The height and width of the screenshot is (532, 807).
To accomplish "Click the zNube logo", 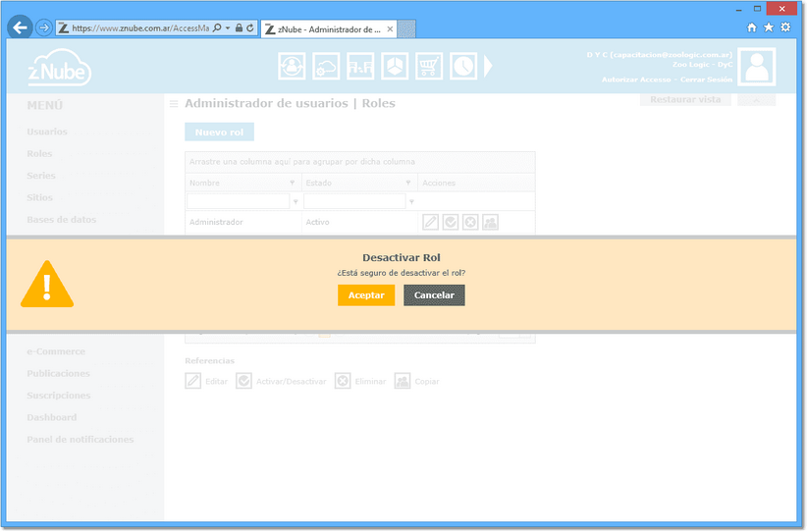I will [x=59, y=68].
